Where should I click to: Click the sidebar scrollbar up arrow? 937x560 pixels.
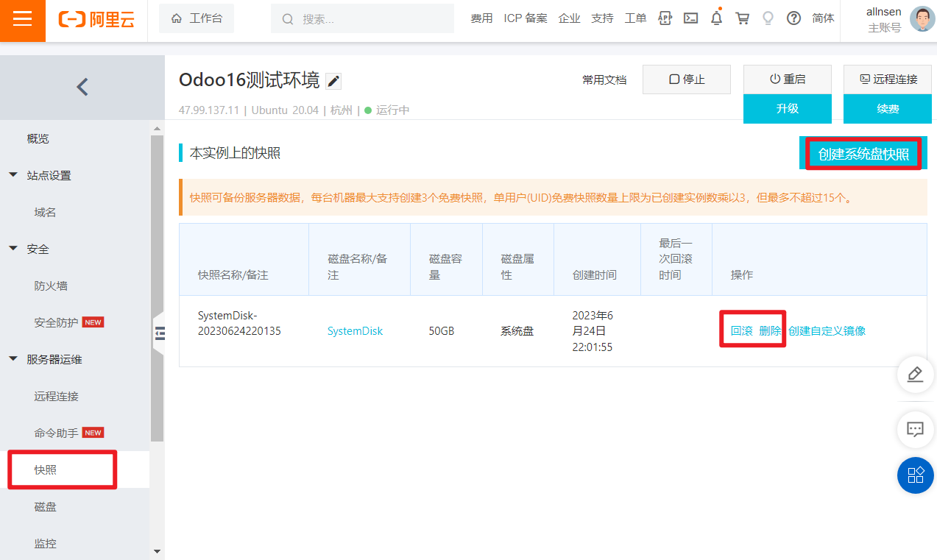[157, 128]
